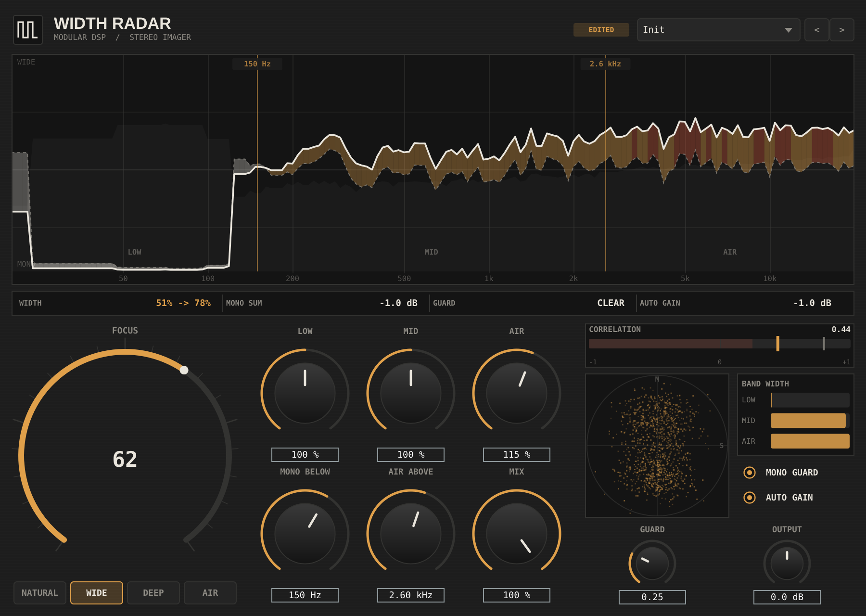
Task: Click the AIR ABOVE knob
Action: tap(411, 534)
